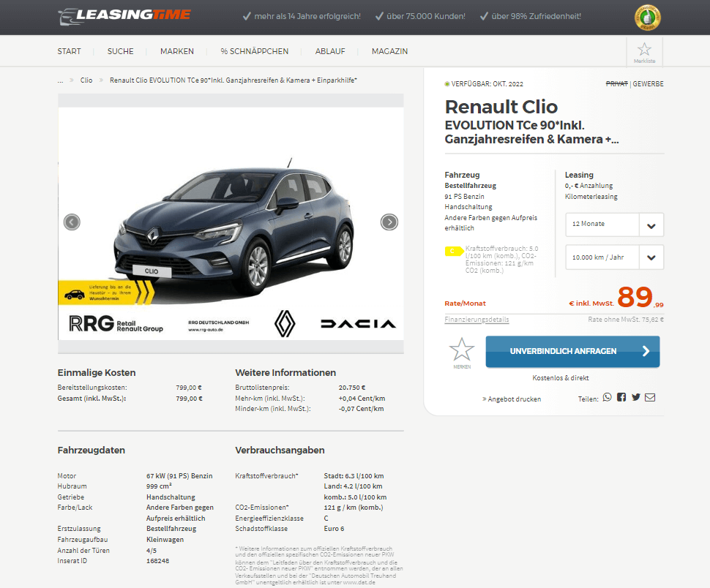
Task: Share offer via WhatsApp
Action: point(608,397)
